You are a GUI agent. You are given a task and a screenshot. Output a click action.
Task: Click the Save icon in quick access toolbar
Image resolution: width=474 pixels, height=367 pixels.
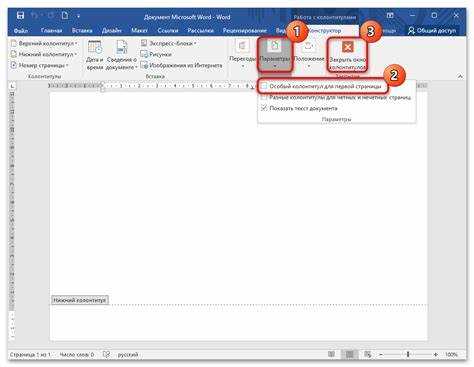click(20, 15)
